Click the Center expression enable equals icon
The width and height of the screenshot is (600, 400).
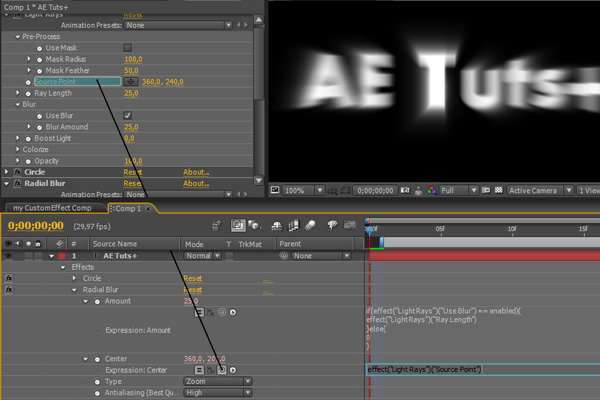click(199, 370)
